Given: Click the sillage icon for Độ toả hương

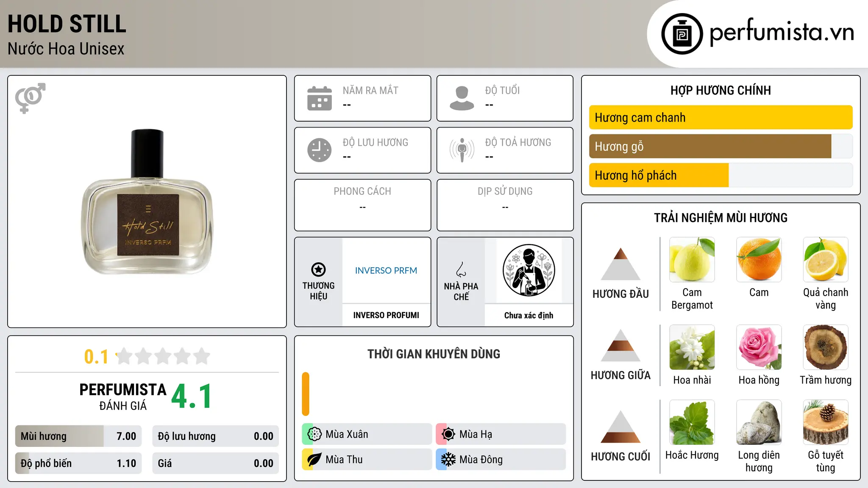Looking at the screenshot, I should (x=462, y=150).
